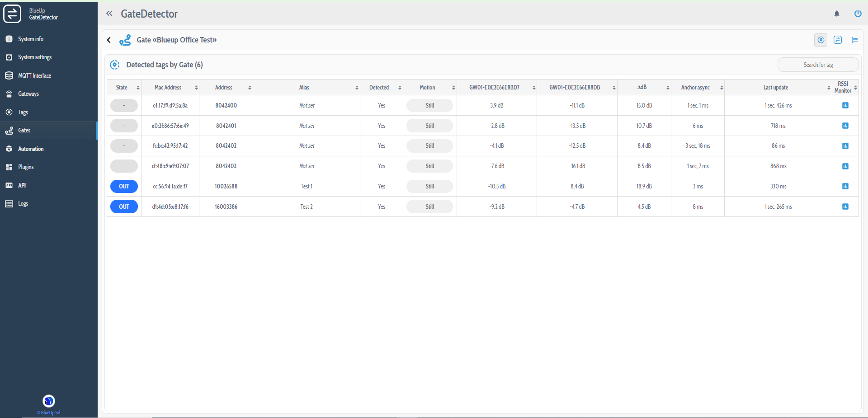Toggle state pill for address 8042400

tap(124, 105)
